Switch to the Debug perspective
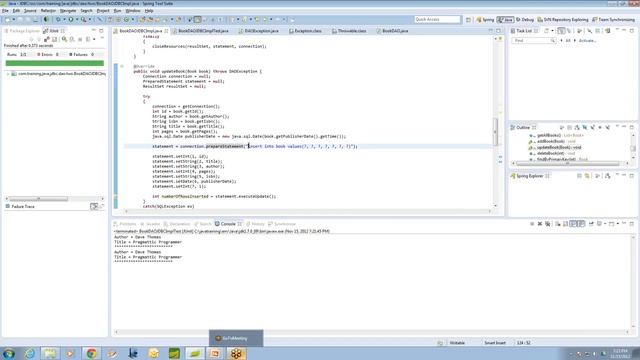The width and height of the screenshot is (640, 360). (525, 20)
